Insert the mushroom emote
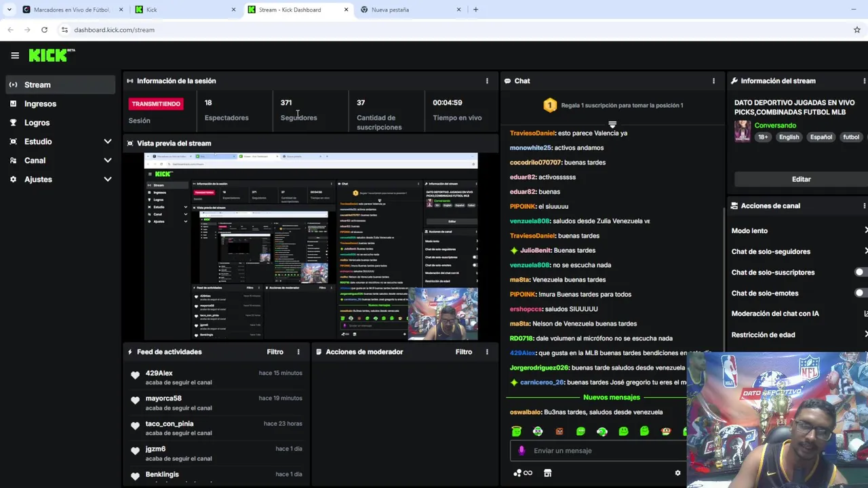868x488 pixels. [x=666, y=431]
